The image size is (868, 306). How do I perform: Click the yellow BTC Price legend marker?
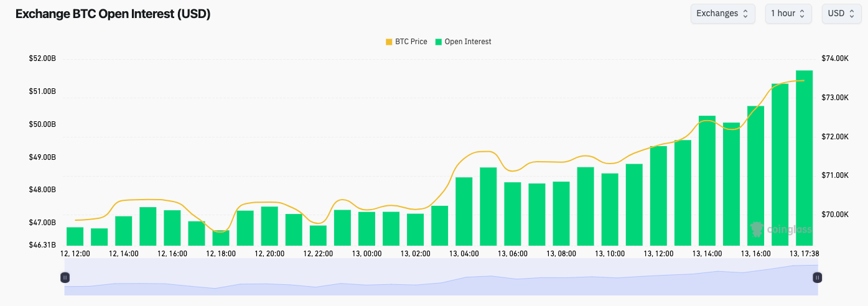389,42
